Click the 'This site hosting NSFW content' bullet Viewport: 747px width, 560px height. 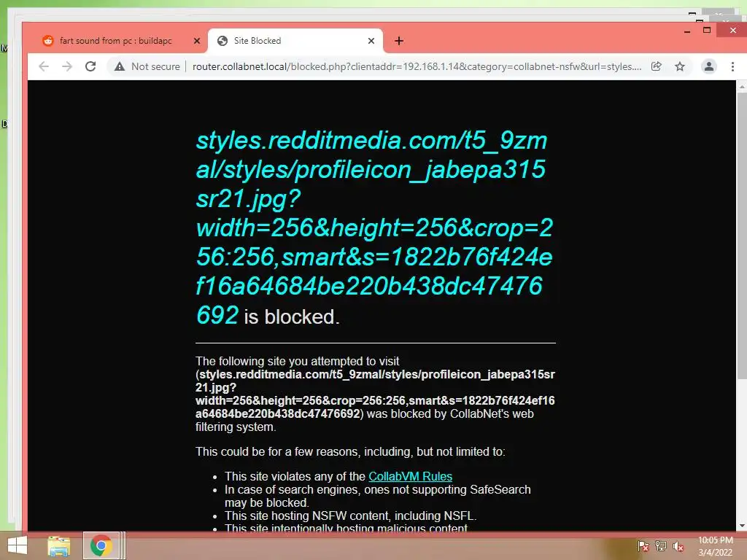(350, 516)
